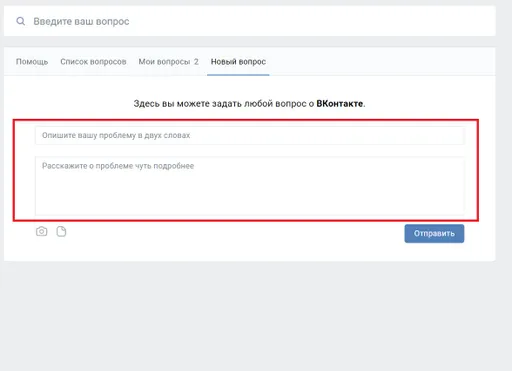This screenshot has width=512, height=371.
Task: Click white space between file icon and Отправить
Action: pyautogui.click(x=233, y=232)
